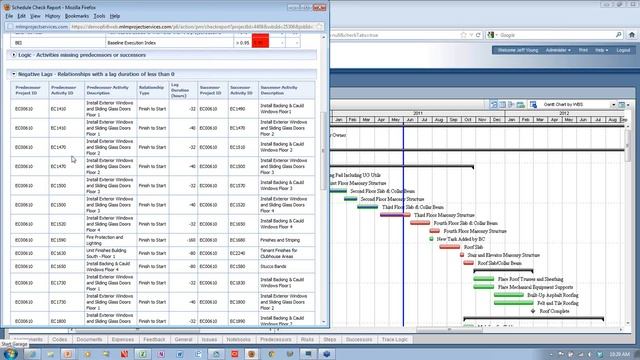Reload the page in the background browser

point(478,35)
